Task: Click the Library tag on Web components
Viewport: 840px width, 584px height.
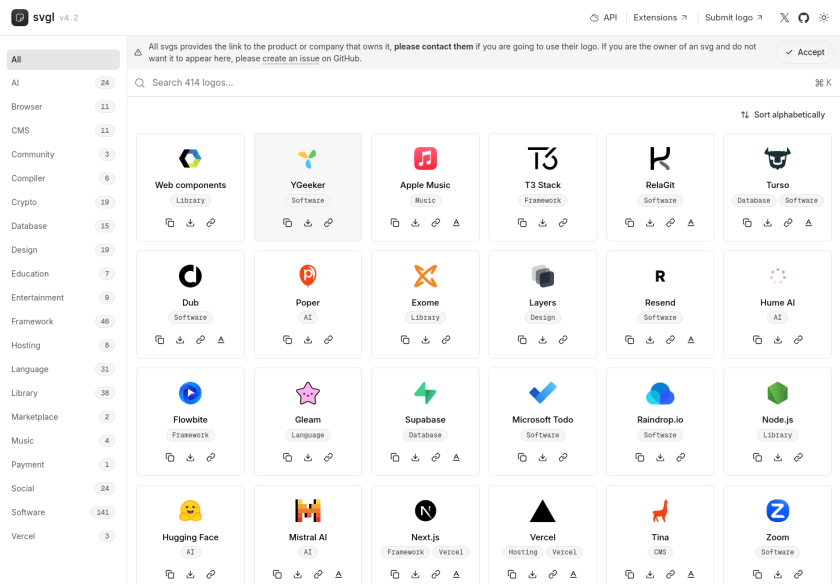Action: point(190,200)
